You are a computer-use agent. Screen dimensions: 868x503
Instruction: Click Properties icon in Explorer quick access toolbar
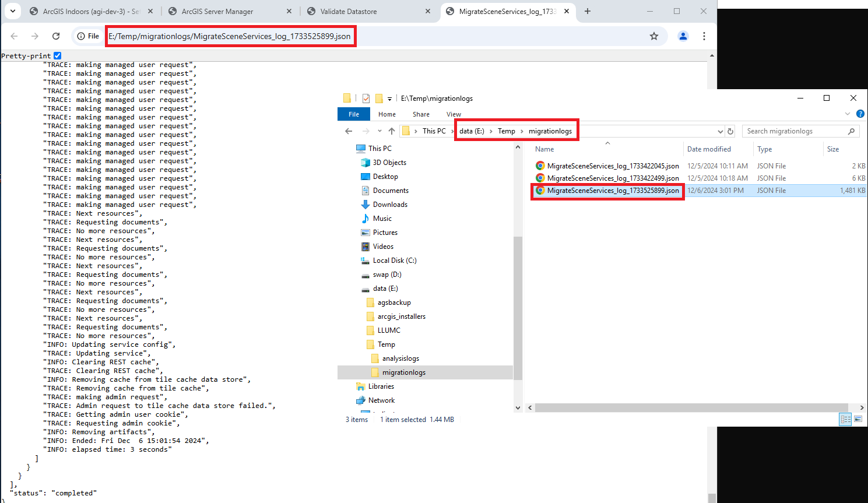click(x=366, y=99)
